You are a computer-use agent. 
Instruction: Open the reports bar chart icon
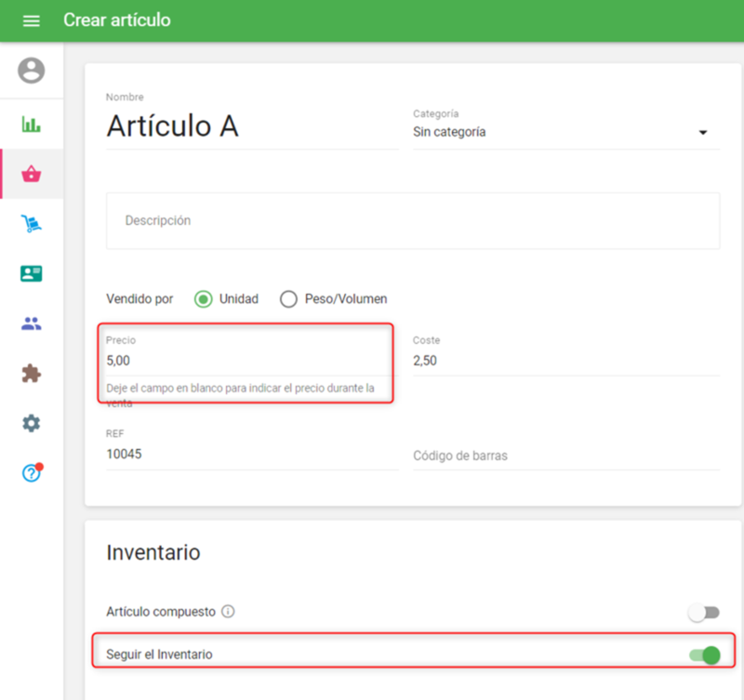click(x=31, y=125)
